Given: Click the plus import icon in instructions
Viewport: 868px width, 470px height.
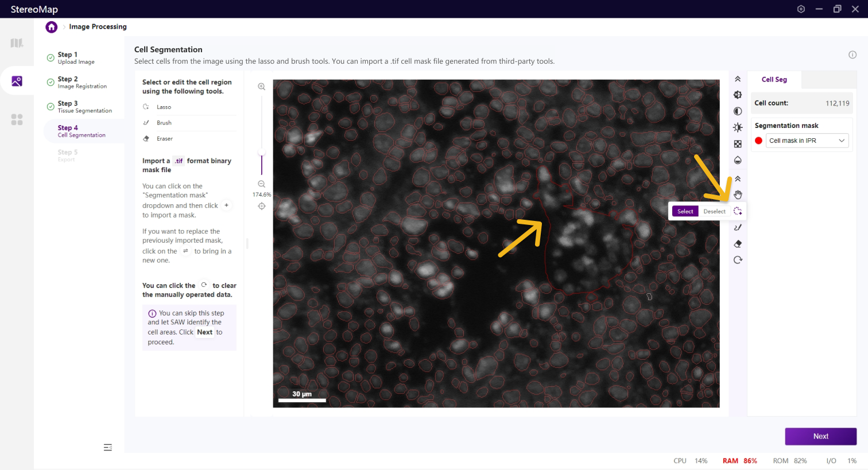Looking at the screenshot, I should coord(227,205).
